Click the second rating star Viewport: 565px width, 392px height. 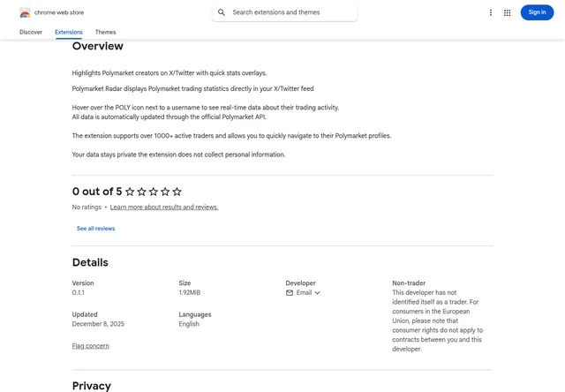point(141,192)
